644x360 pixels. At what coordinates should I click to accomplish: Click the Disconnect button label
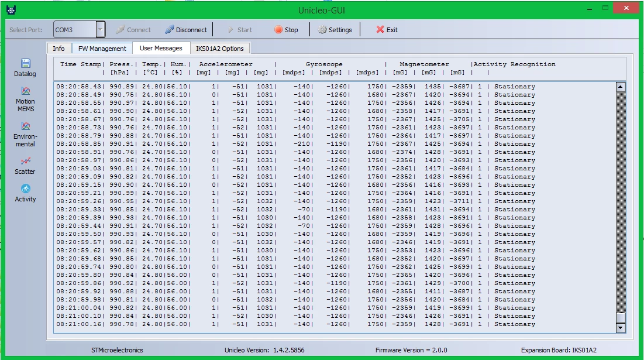[x=191, y=30]
